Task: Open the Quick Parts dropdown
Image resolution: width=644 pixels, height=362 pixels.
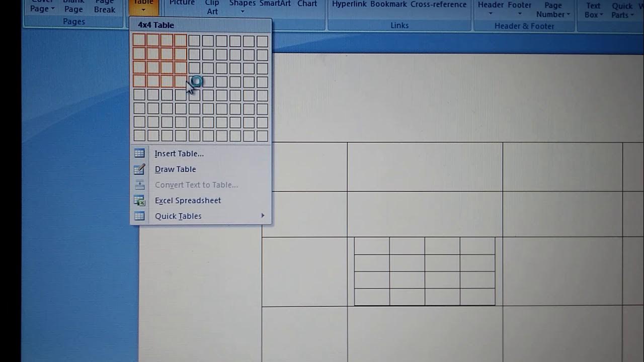Action: point(622,10)
